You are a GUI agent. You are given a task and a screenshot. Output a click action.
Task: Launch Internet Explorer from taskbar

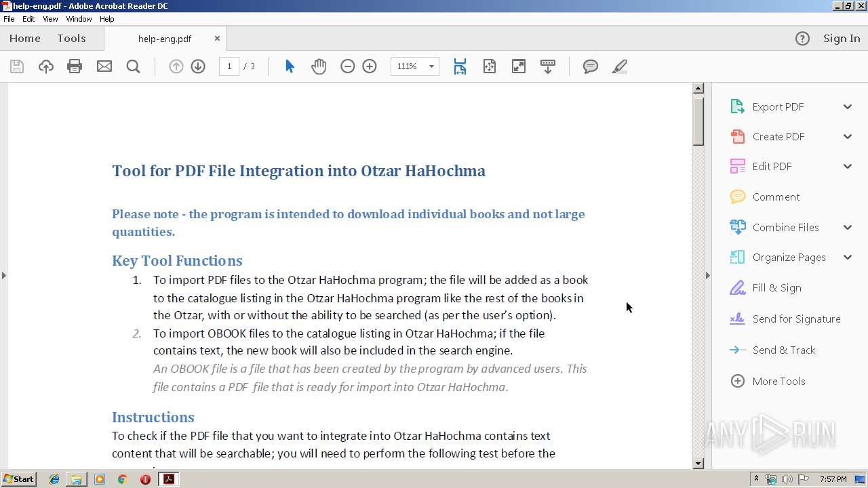tap(54, 479)
